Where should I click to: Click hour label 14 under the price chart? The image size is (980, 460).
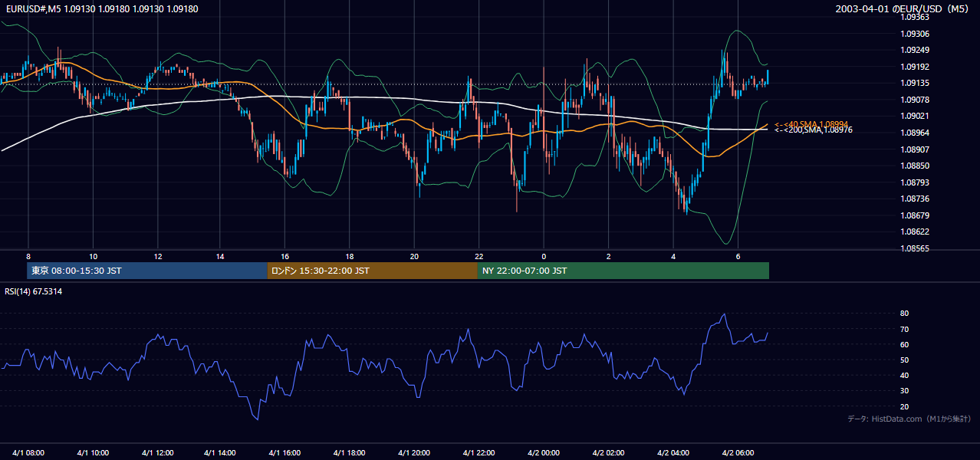pyautogui.click(x=220, y=256)
